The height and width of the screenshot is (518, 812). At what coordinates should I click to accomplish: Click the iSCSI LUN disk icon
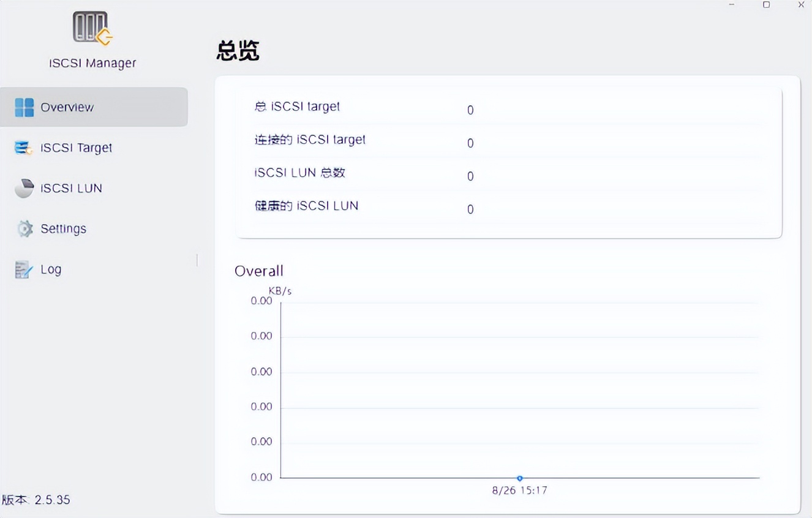click(x=24, y=188)
